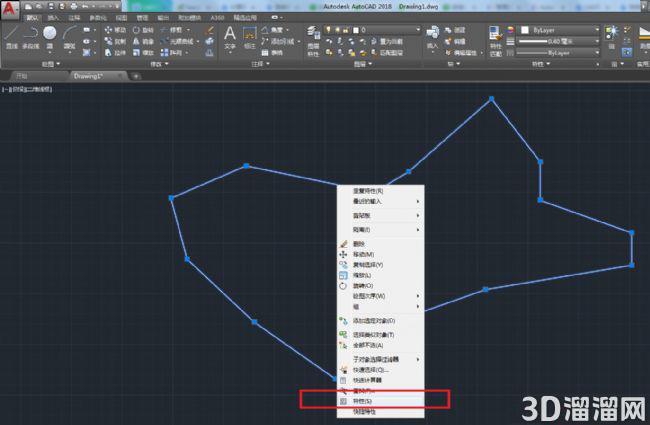Switch to the A360 ribbon tab
The image size is (650, 425).
217,18
